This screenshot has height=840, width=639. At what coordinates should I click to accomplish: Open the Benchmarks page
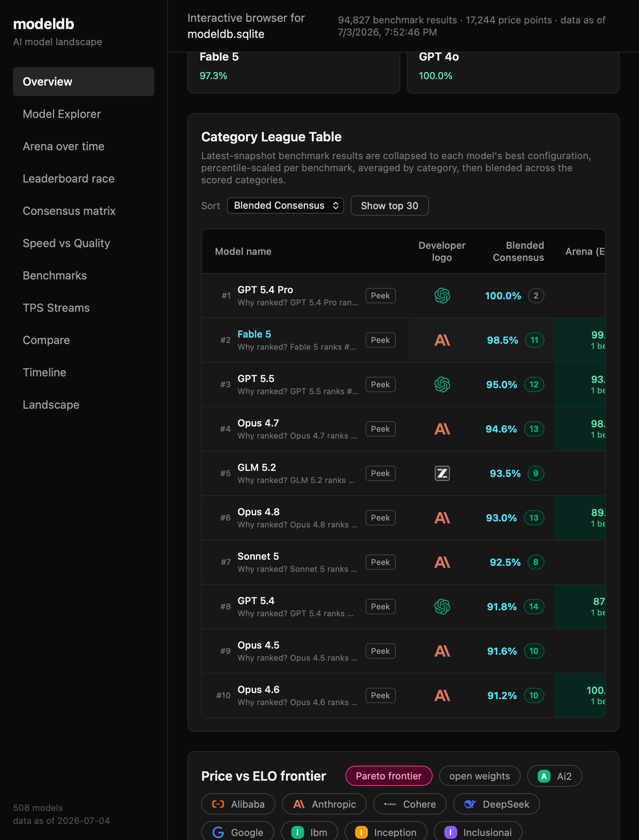(x=84, y=275)
